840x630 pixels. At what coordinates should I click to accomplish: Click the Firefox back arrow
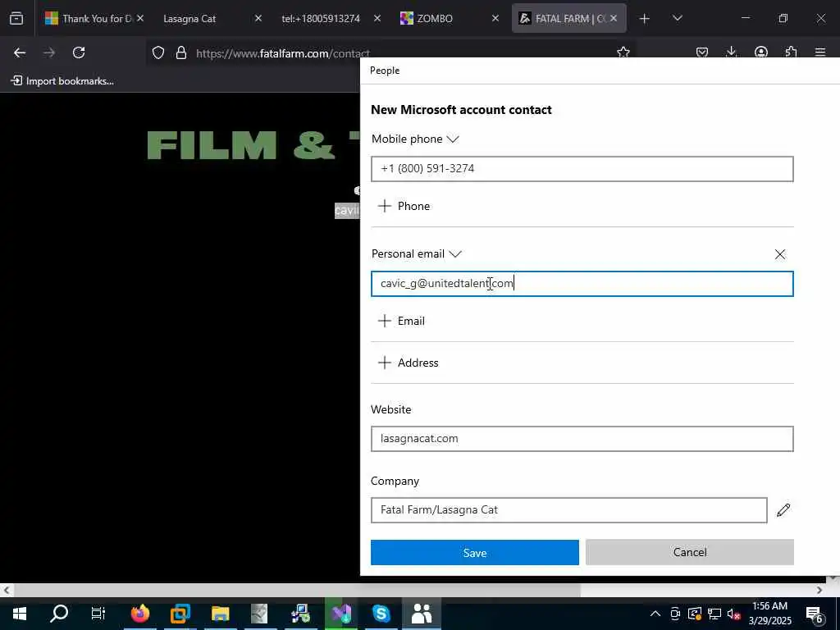(20, 52)
